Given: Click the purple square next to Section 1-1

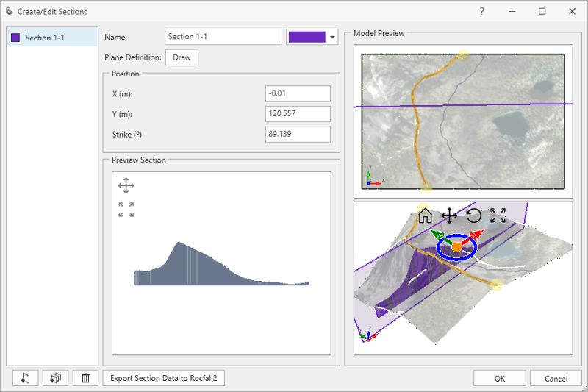Looking at the screenshot, I should pos(15,38).
